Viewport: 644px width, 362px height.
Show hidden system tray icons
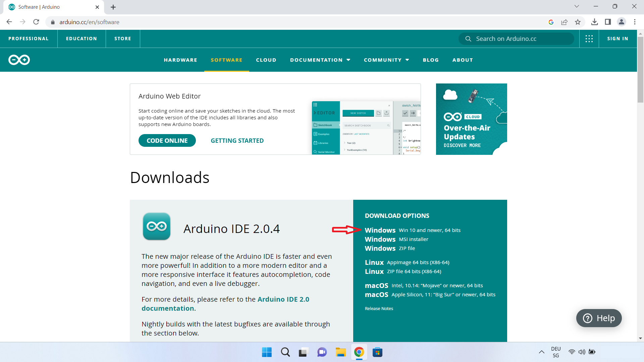click(x=541, y=352)
